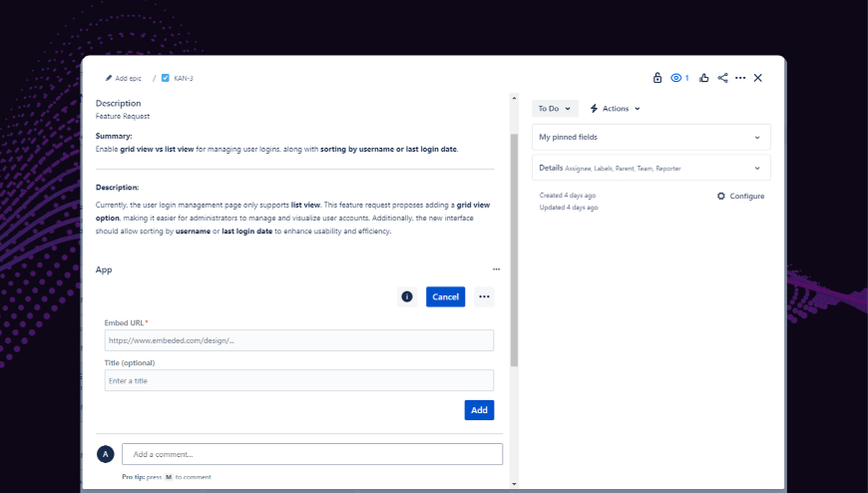The image size is (868, 493).
Task: Click the blue Add button
Action: coord(479,410)
